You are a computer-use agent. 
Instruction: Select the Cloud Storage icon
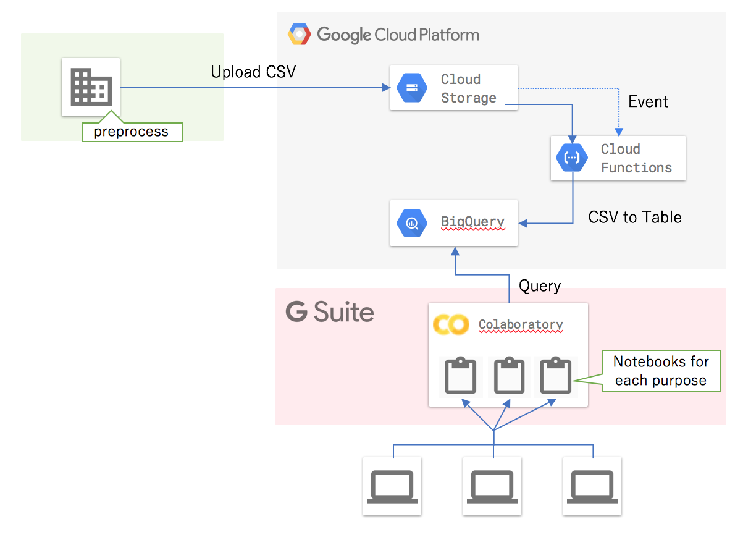click(x=411, y=88)
